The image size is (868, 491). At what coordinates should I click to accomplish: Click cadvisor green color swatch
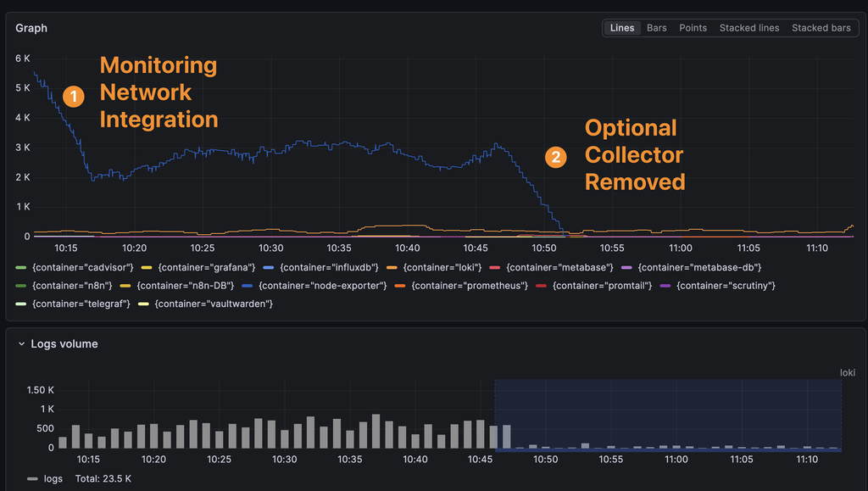[x=21, y=267]
